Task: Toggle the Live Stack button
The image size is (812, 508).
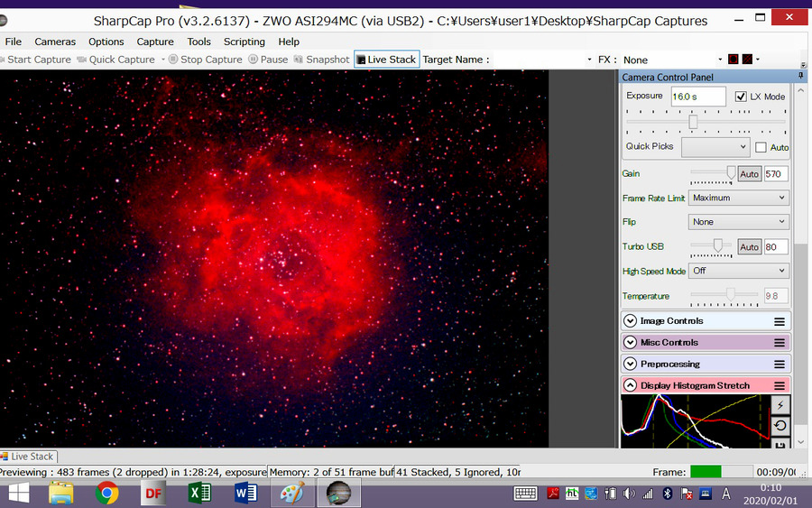Action: [387, 60]
